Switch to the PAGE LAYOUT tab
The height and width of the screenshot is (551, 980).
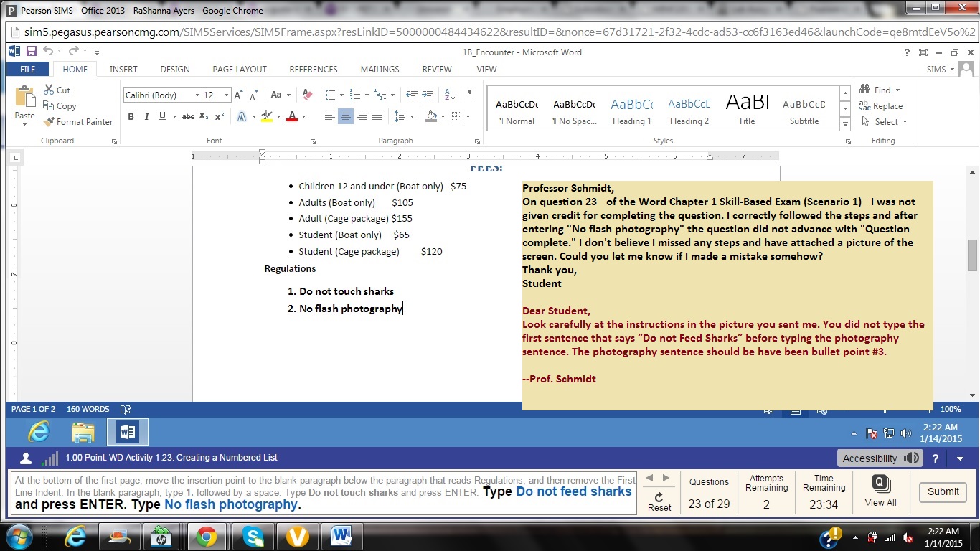(239, 70)
